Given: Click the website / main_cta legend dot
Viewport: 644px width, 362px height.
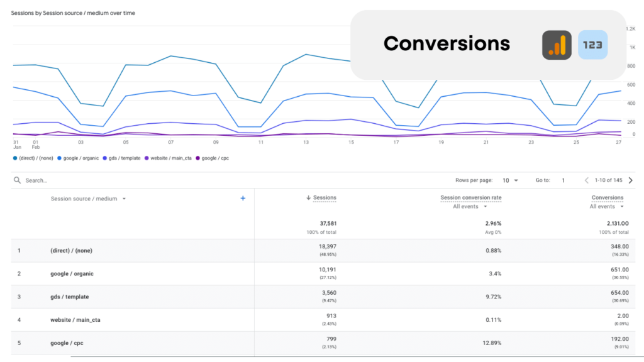Looking at the screenshot, I should point(147,158).
